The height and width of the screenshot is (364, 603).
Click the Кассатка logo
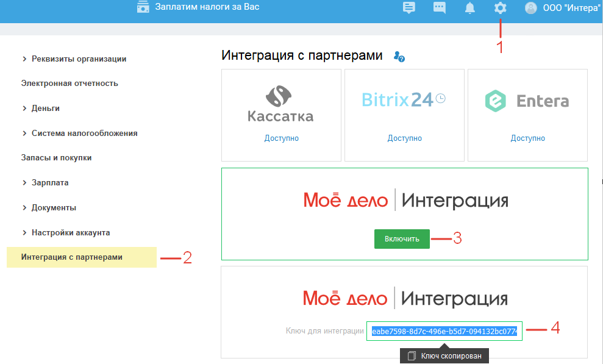pyautogui.click(x=280, y=104)
